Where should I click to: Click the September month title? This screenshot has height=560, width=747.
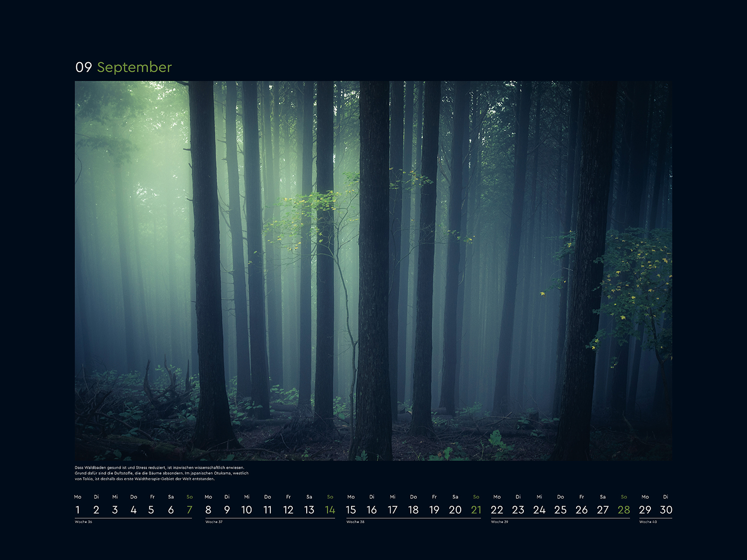(x=134, y=67)
